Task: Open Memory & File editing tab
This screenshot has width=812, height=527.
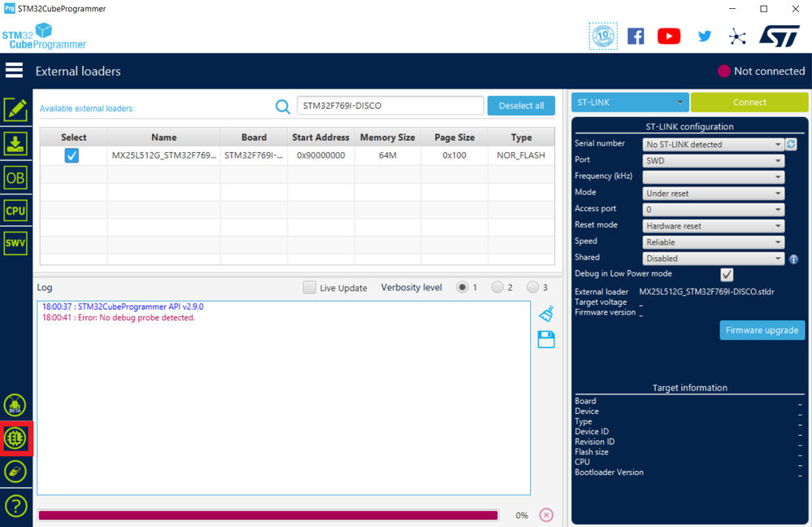Action: [15, 109]
